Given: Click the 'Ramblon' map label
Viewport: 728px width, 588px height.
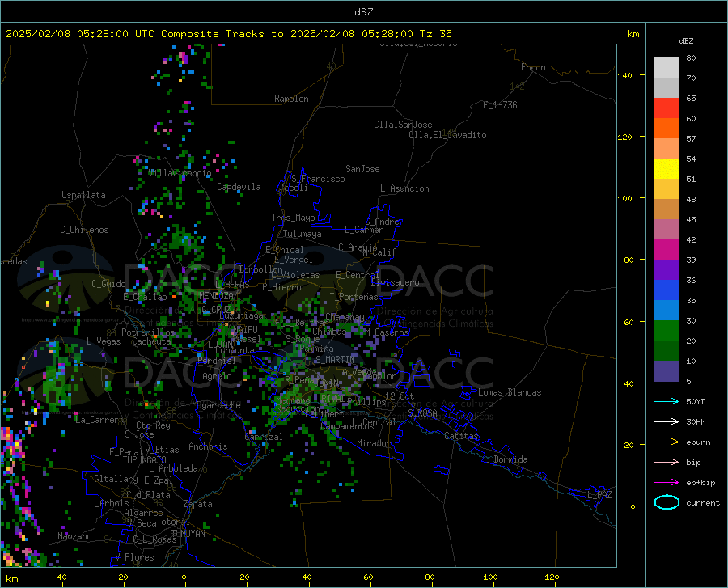Looking at the screenshot, I should point(291,99).
